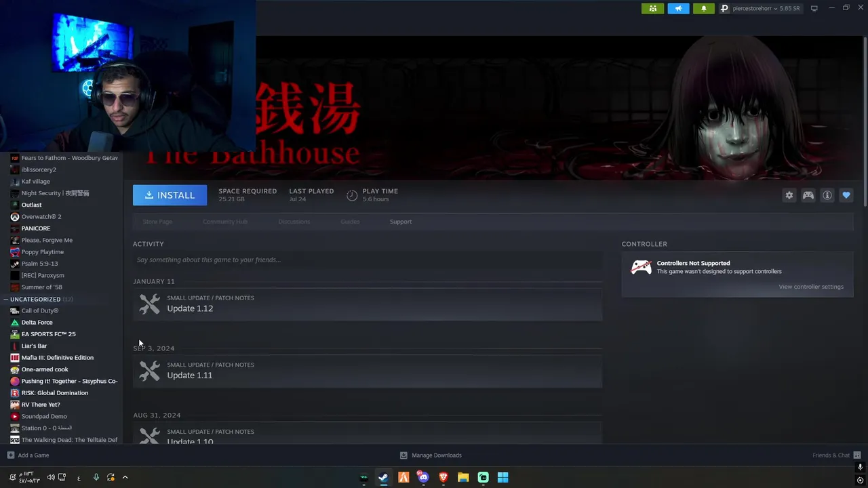Screen dimensions: 868x488
Task: Open the Support tab
Action: point(400,222)
